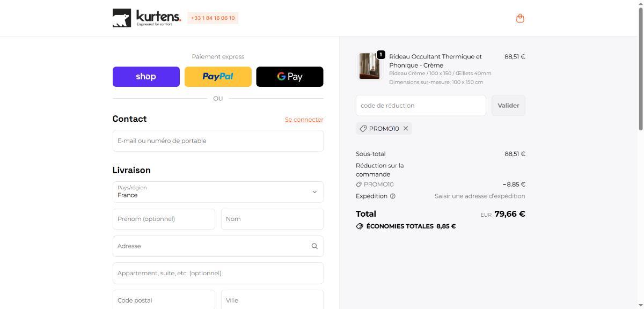Viewport: 644px width, 309px height.
Task: Open the Pays/région country dropdown
Action: point(218,192)
